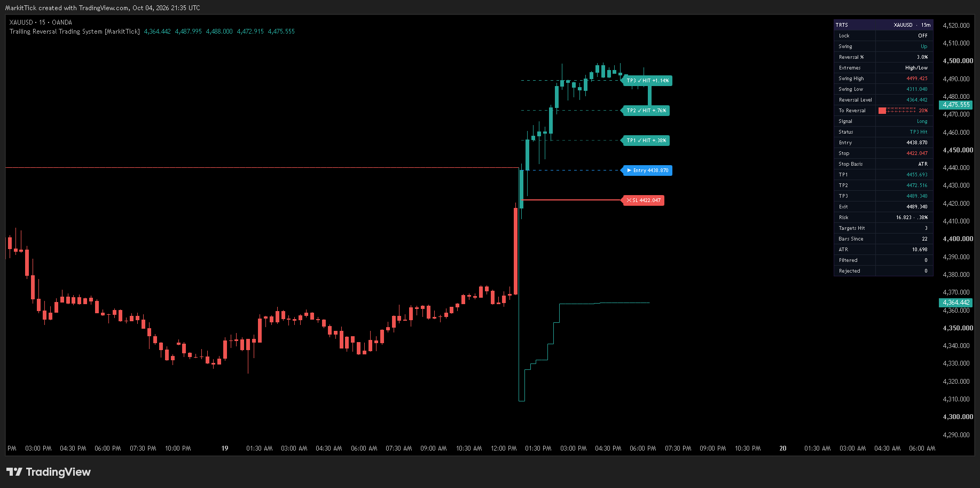Click the Filtered row label
The width and height of the screenshot is (980, 488).
[848, 260]
